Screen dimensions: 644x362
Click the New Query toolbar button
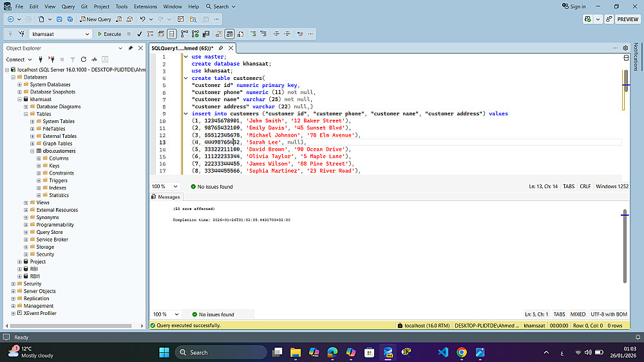tap(95, 19)
